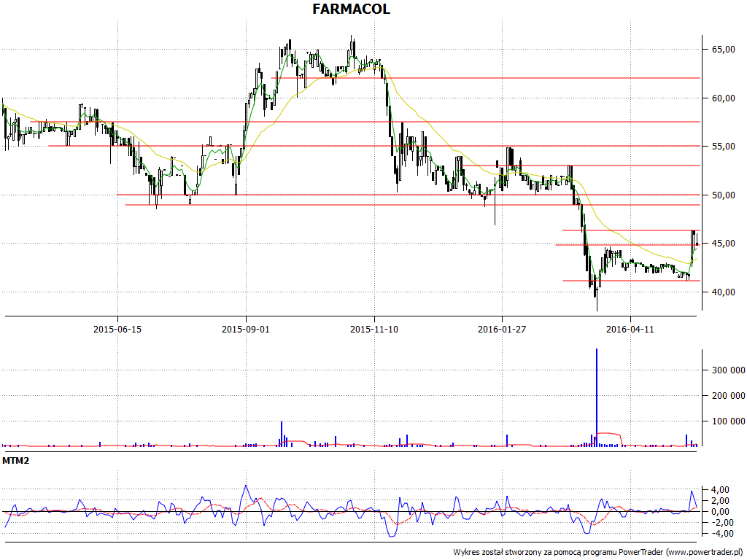The width and height of the screenshot is (747, 560).
Task: Click the 100 000 volume axis label
Action: point(729,421)
